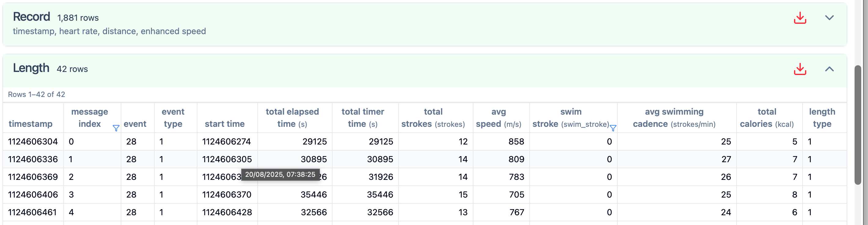Screen dimensions: 868x225
Task: Click avg speed value 705
Action: point(516,195)
